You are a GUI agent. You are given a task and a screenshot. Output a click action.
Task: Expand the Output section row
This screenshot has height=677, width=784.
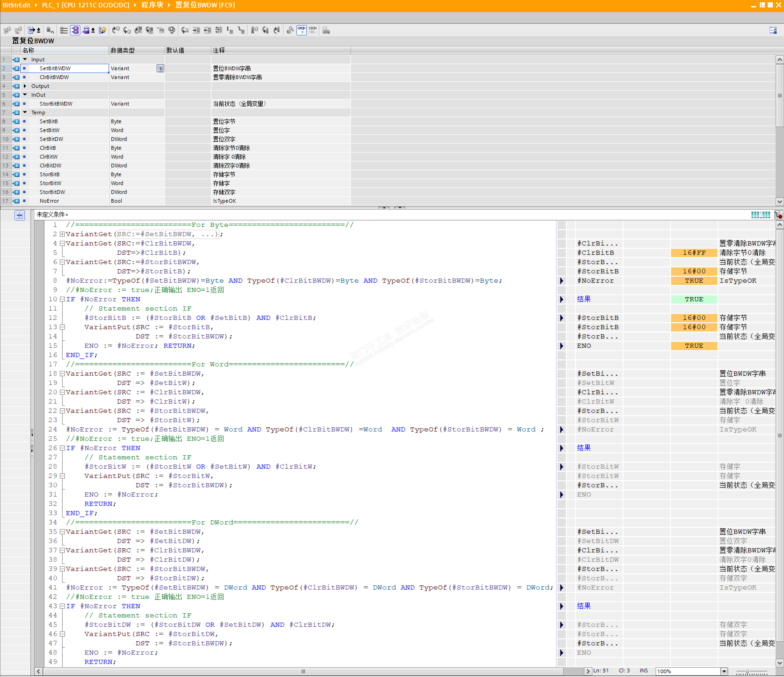[x=25, y=86]
